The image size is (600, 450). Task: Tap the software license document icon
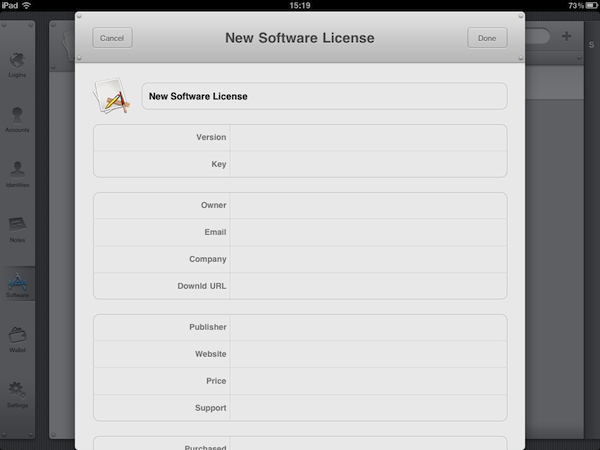pyautogui.click(x=111, y=96)
